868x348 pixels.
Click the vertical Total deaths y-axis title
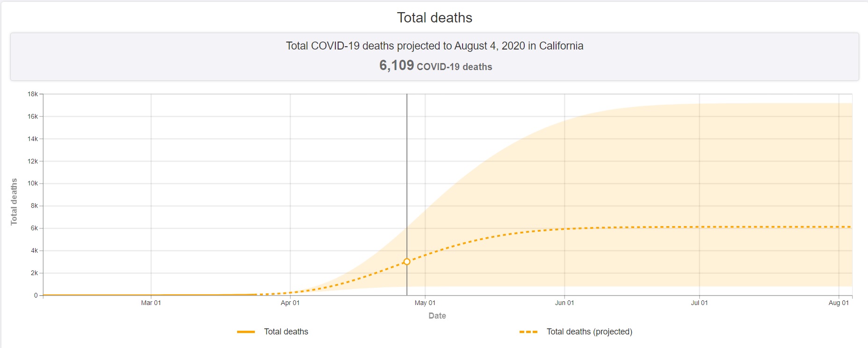14,202
